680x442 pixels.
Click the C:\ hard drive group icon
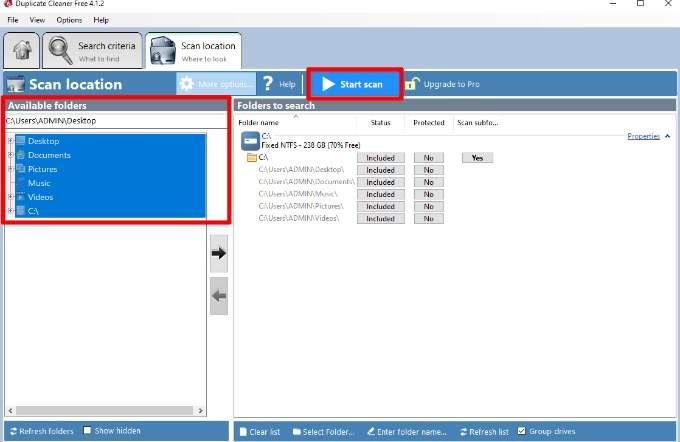250,141
